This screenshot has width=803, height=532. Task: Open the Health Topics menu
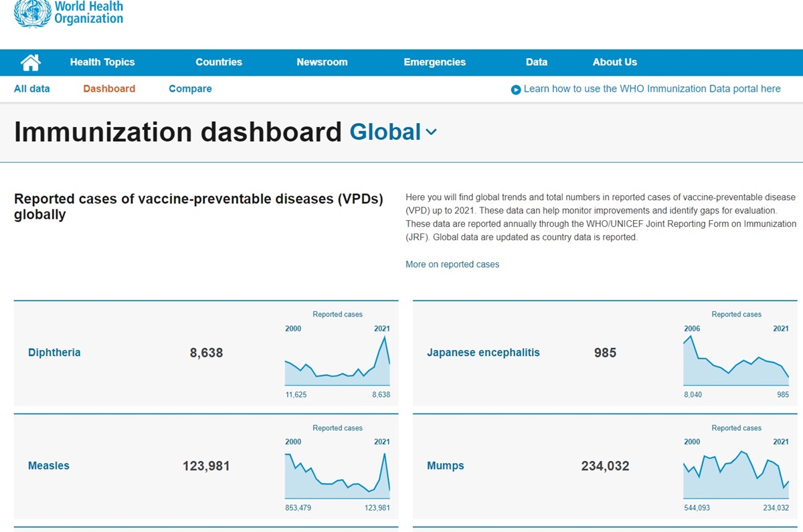pyautogui.click(x=102, y=62)
